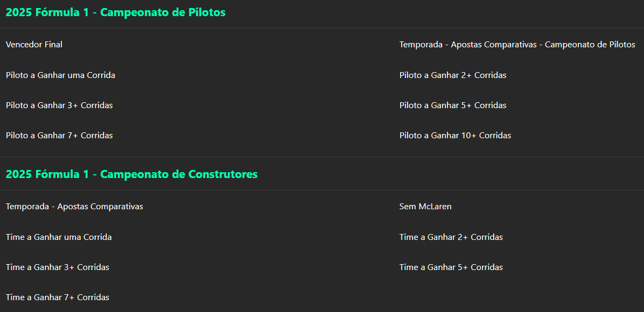Click the Campeonato de Construtores header
Image resolution: width=644 pixels, height=312 pixels.
point(131,174)
